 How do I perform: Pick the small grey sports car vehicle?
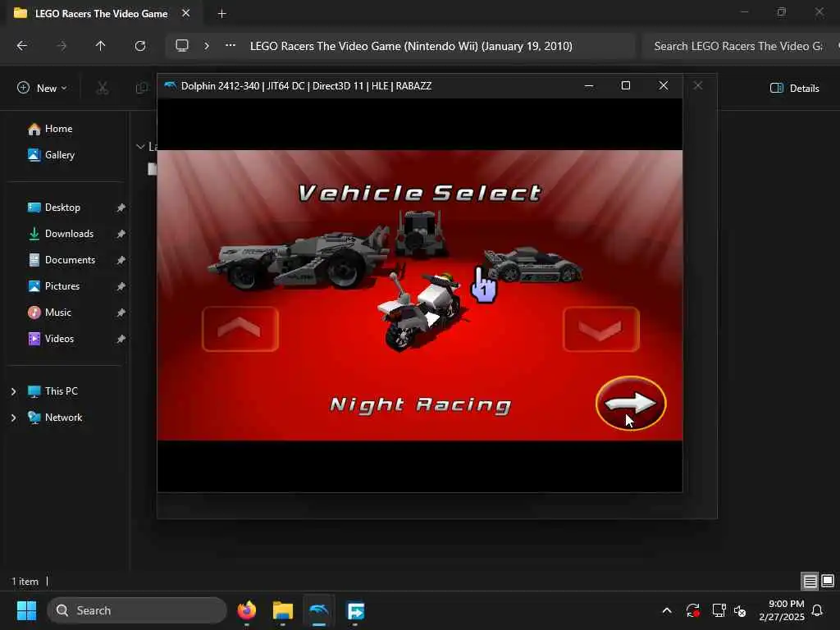click(x=533, y=265)
